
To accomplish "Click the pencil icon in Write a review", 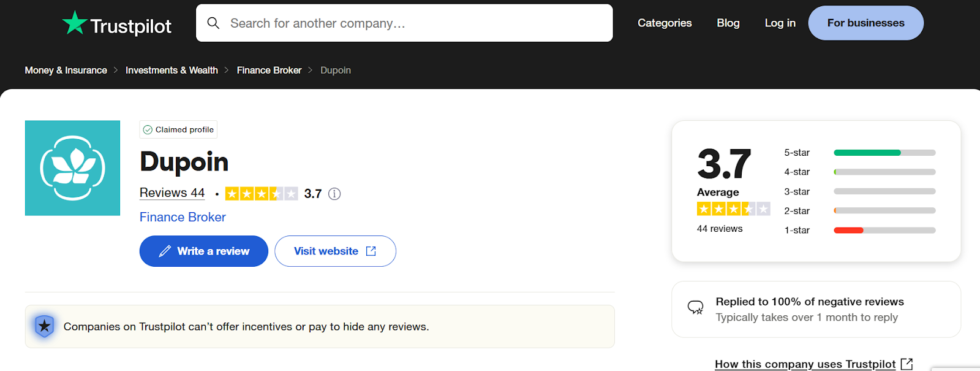I will tap(165, 251).
